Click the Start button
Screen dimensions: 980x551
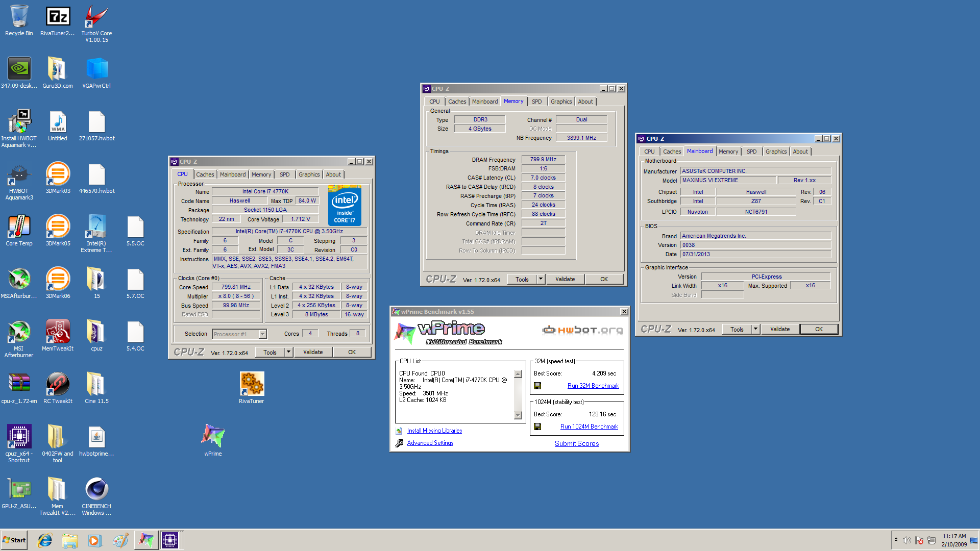coord(14,540)
